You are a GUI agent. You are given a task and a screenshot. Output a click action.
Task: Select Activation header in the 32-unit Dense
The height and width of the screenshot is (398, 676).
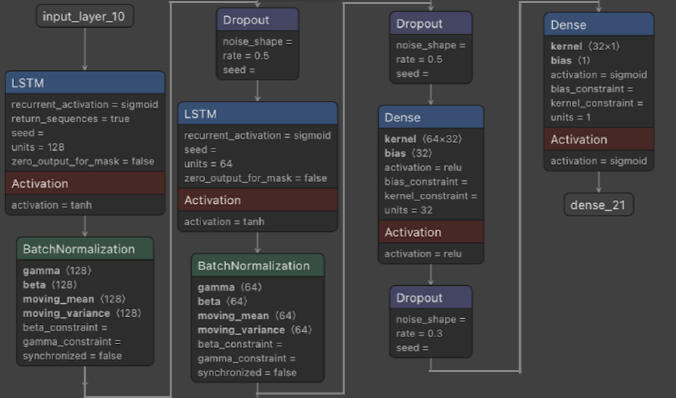pyautogui.click(x=431, y=232)
